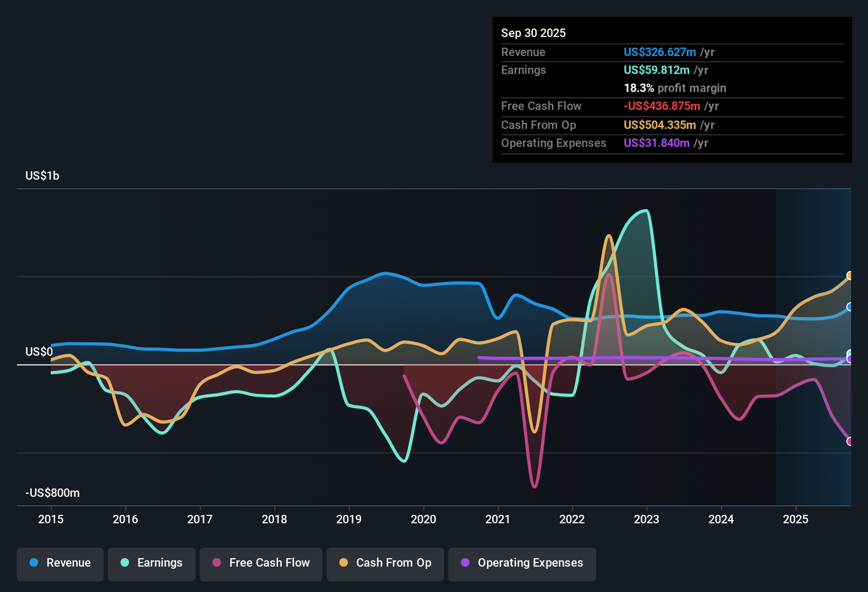The width and height of the screenshot is (868, 592).
Task: Select the pink Free Cash Flow legend dot
Action: 217,563
